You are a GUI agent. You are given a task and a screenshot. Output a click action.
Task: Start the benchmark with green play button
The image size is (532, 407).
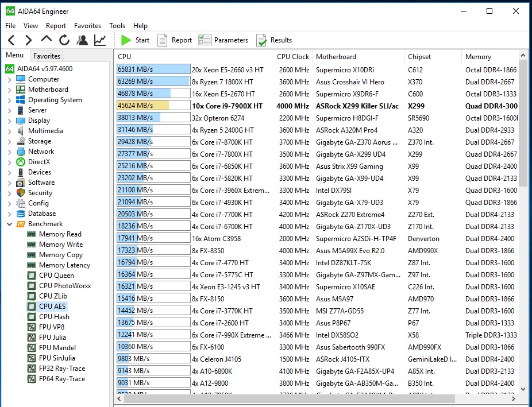pos(135,40)
